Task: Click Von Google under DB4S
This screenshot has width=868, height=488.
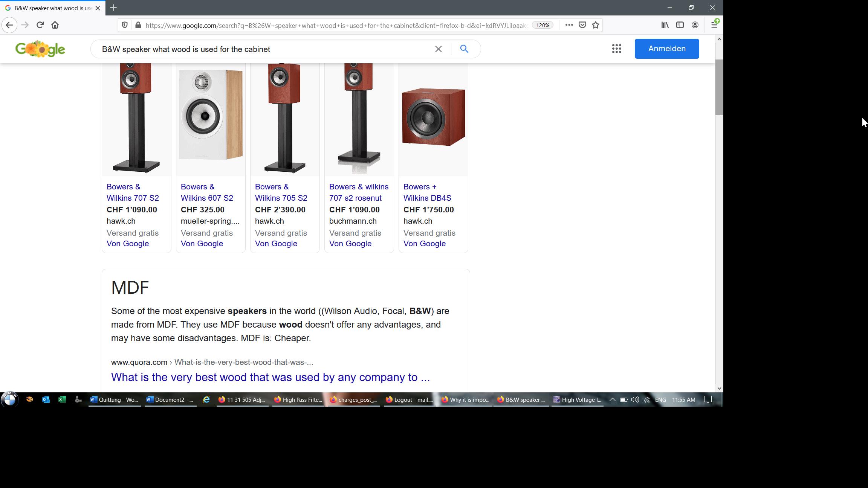Action: point(425,244)
